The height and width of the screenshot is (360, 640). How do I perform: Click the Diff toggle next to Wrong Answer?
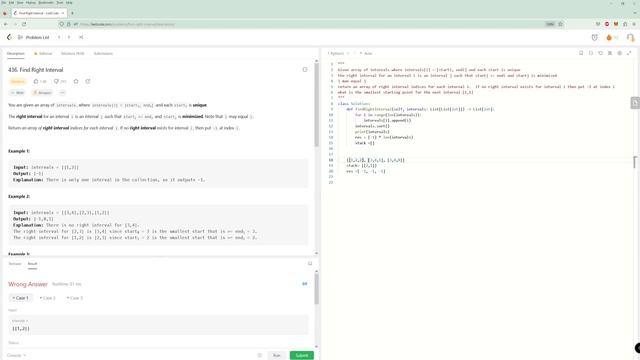304,284
